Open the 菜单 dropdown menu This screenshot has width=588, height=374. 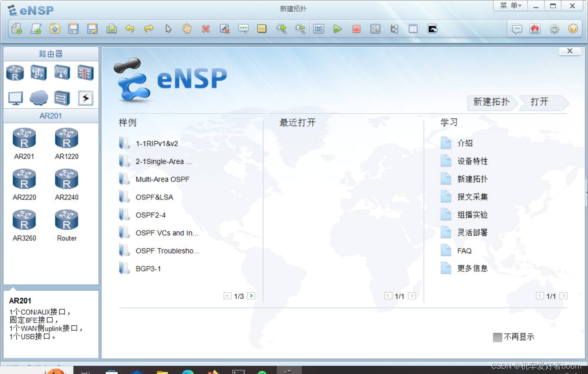(510, 5)
